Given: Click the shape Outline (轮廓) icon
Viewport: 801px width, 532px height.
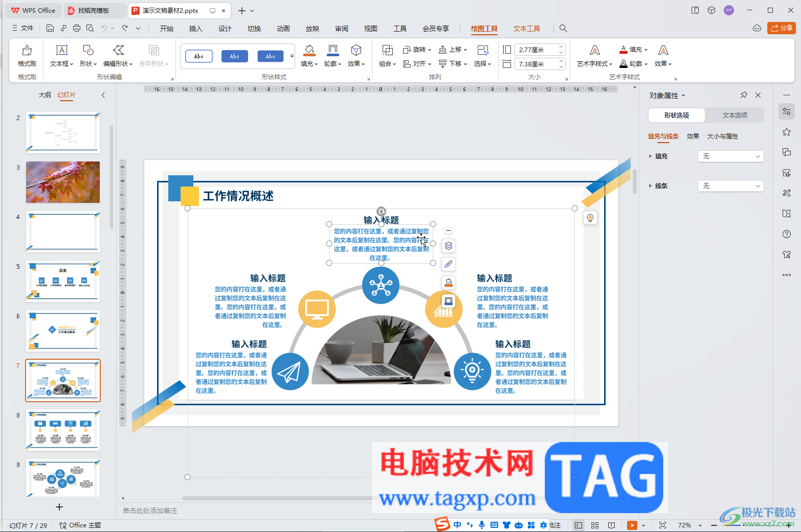Looking at the screenshot, I should tap(333, 50).
